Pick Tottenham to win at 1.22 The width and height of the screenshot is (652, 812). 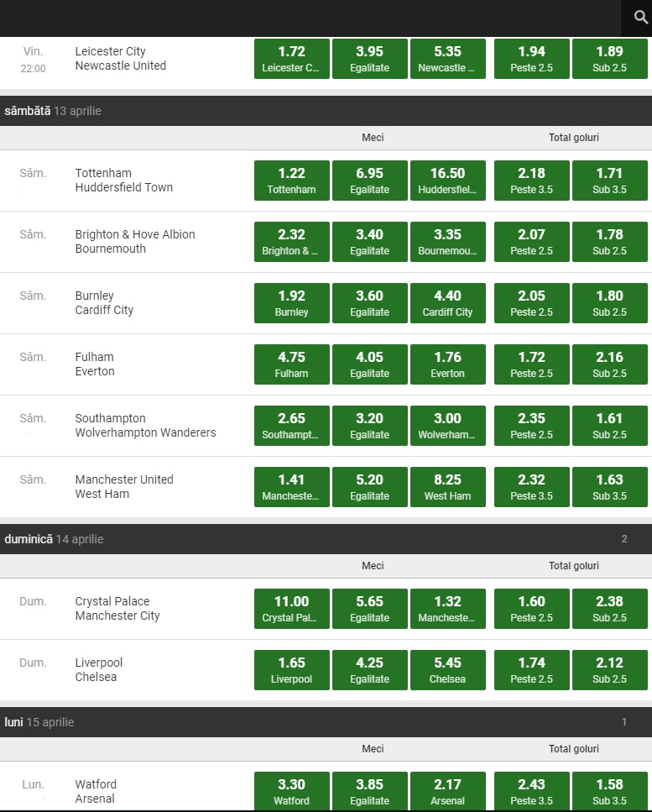pyautogui.click(x=291, y=181)
